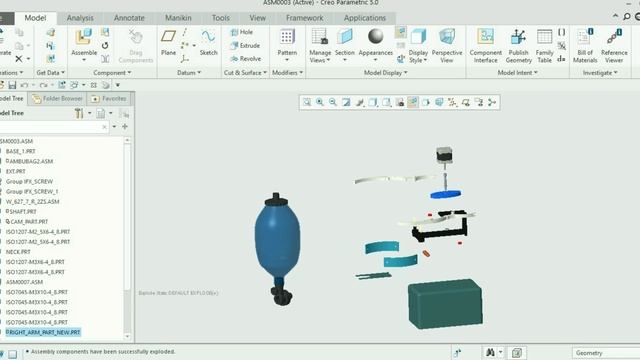Click the Search icon in the title bar area
640x360 pixels.
pyautogui.click(x=627, y=17)
